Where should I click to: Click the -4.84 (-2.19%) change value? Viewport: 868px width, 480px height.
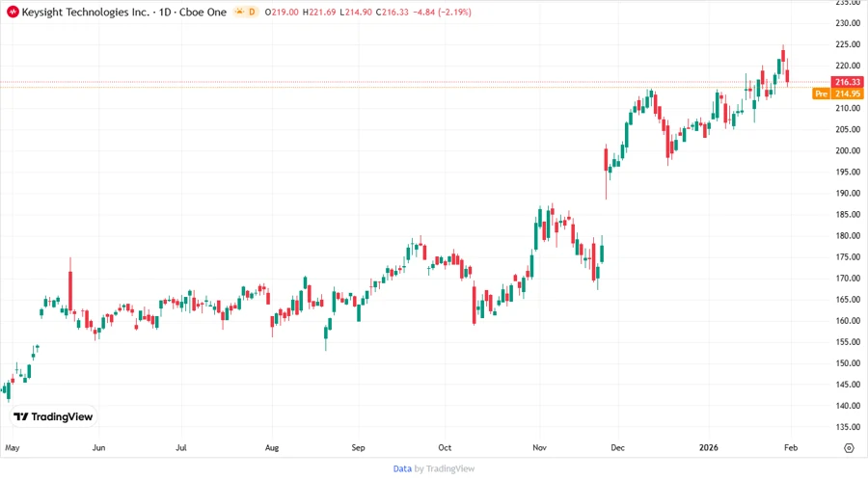pyautogui.click(x=442, y=13)
